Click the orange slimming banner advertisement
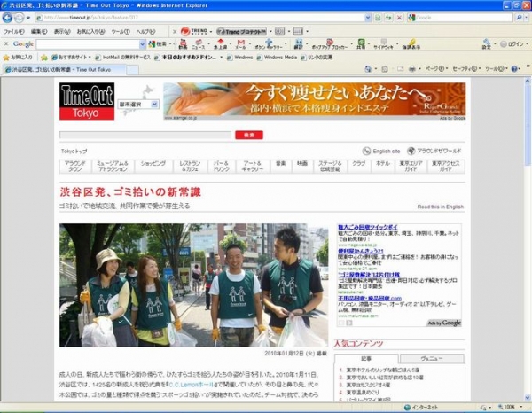Image resolution: width=532 pixels, height=413 pixels. click(314, 99)
